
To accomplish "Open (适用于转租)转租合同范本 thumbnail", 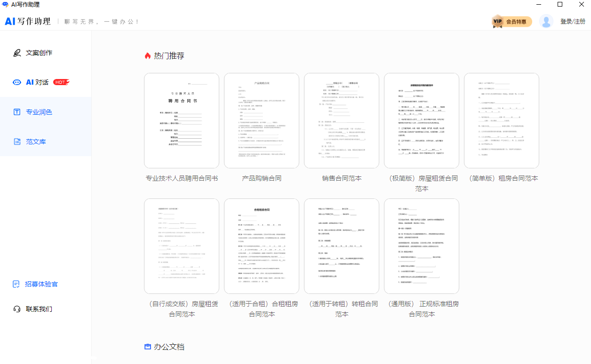I will [x=342, y=246].
